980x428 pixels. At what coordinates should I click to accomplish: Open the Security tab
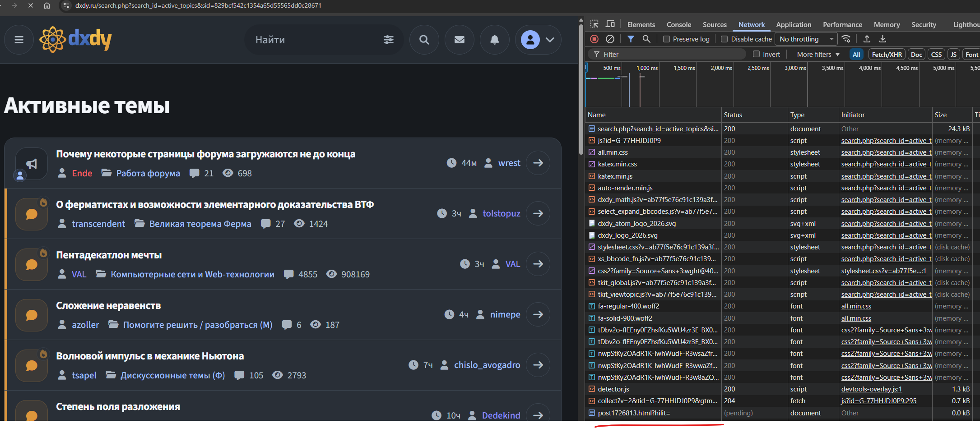click(x=924, y=25)
